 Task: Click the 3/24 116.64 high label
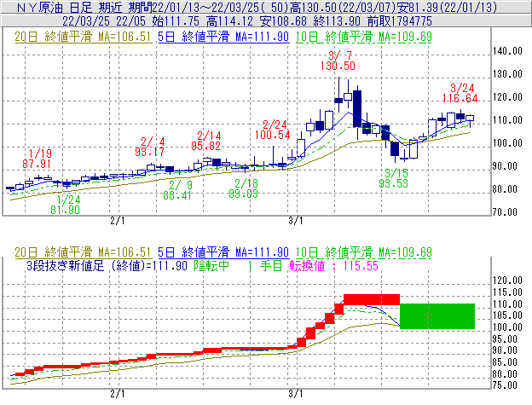[460, 93]
